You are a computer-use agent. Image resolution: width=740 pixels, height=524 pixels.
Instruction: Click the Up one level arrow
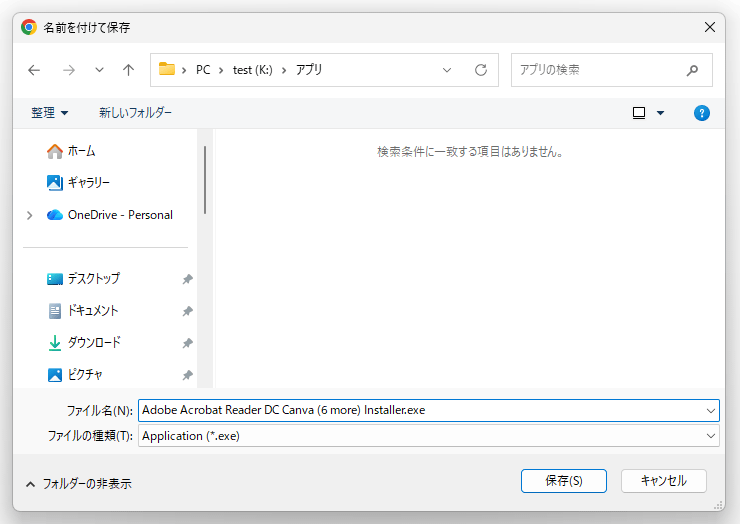click(x=128, y=70)
